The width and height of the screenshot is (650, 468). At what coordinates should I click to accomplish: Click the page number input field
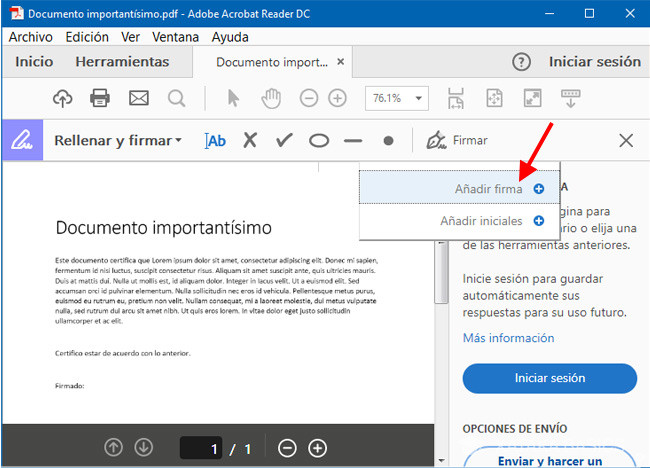point(201,448)
